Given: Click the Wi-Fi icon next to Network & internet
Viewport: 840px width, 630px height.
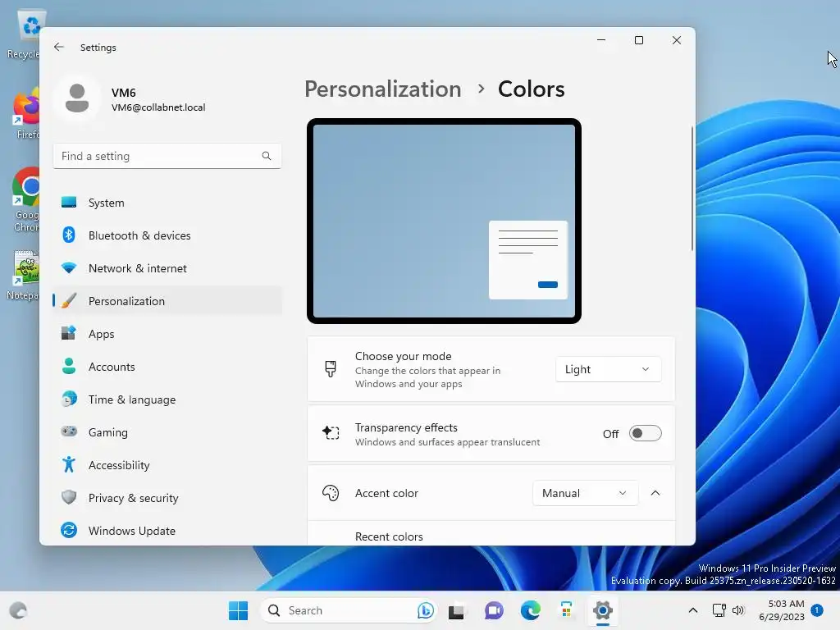Looking at the screenshot, I should tap(69, 267).
